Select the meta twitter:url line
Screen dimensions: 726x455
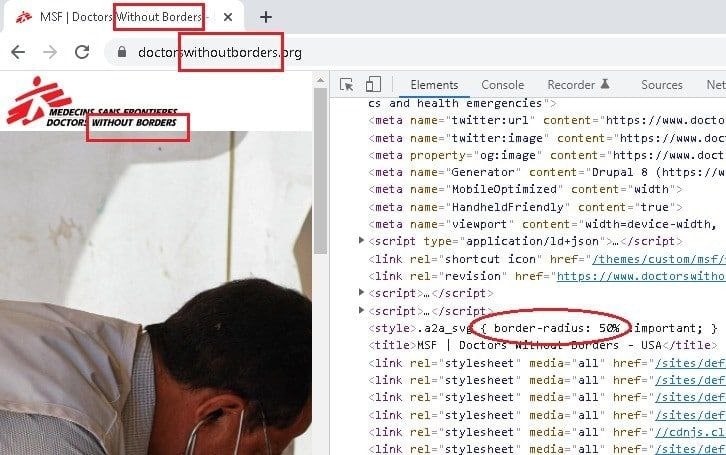(547, 120)
